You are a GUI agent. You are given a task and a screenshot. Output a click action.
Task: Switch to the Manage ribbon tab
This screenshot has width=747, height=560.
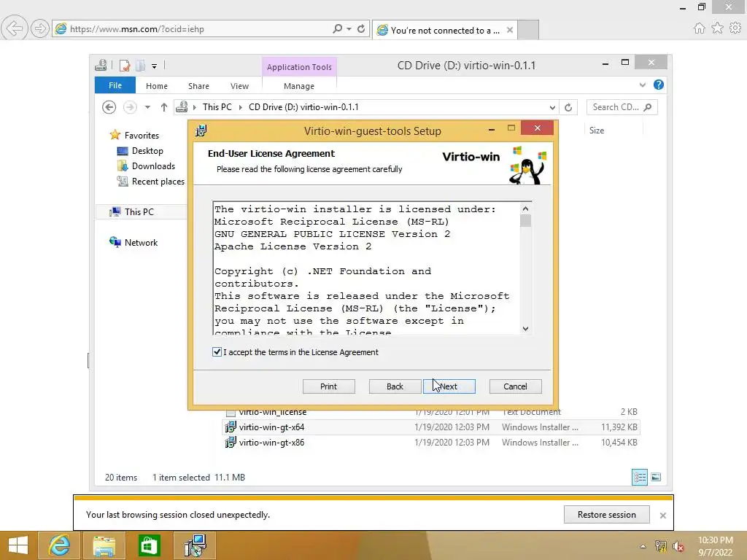(298, 86)
